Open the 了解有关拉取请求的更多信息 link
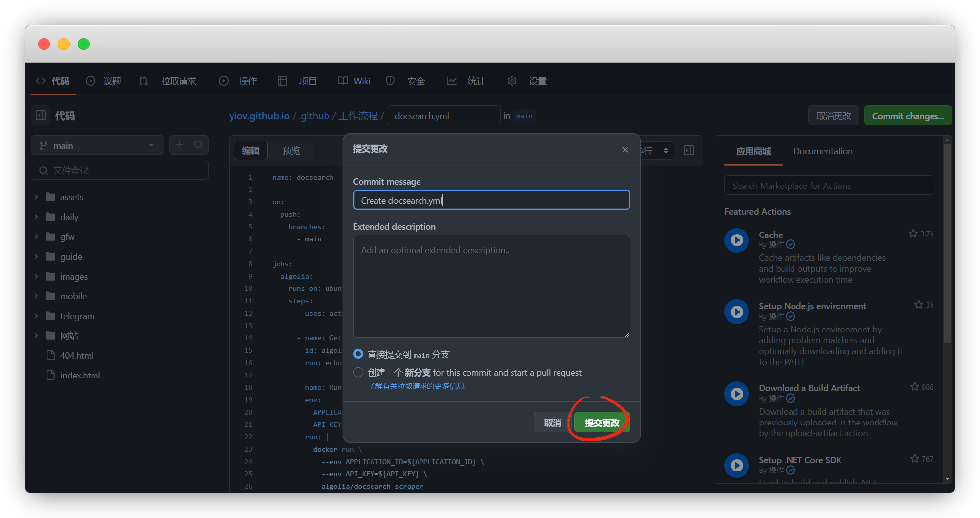This screenshot has height=518, width=980. point(416,386)
